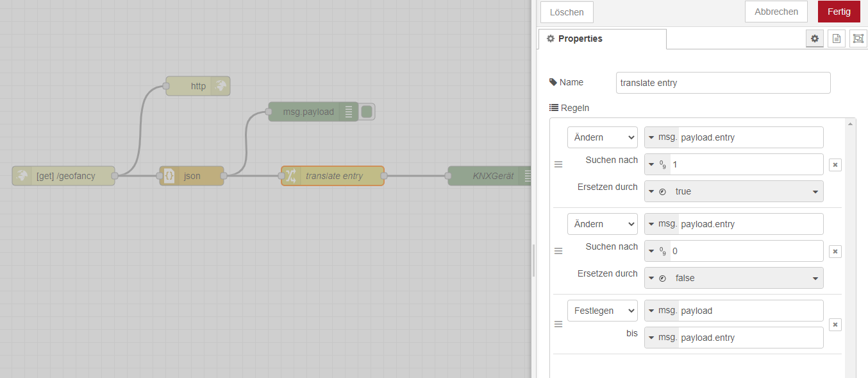Click the Name field containing translate entry
Viewport: 868px width, 378px height.
click(722, 83)
